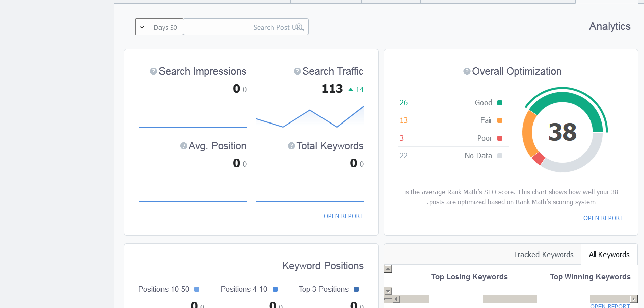
Task: Click the keywords panel scroll-up arrow
Action: point(388,269)
